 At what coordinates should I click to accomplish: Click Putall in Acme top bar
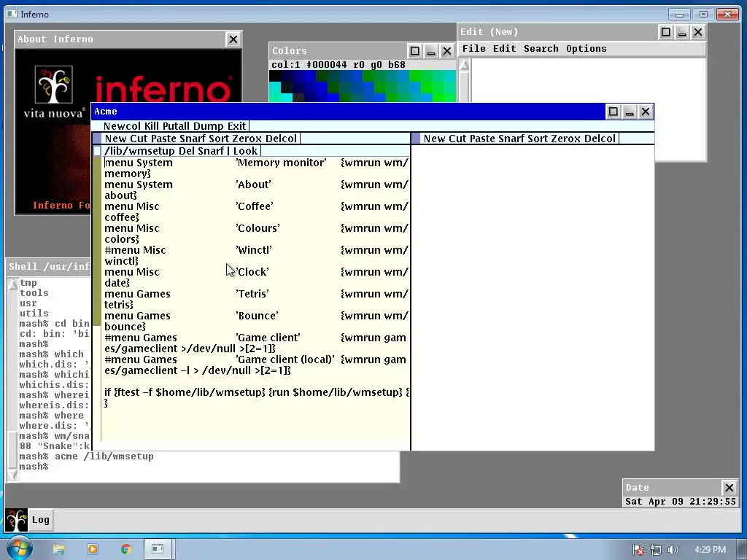click(x=177, y=126)
